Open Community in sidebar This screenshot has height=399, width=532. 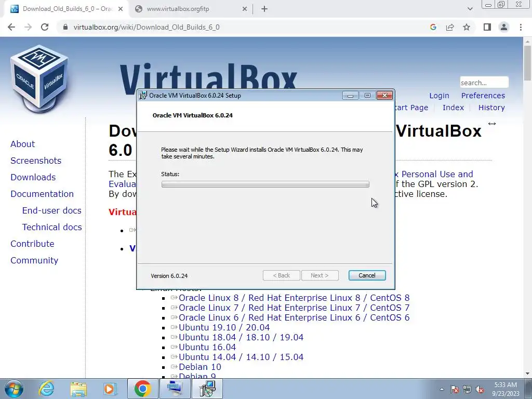point(34,260)
